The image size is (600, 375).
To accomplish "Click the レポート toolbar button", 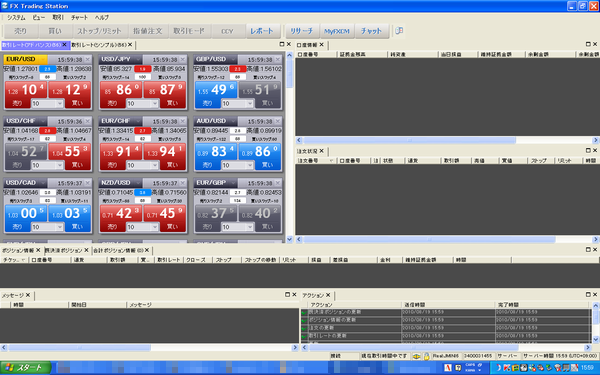I will [x=262, y=31].
